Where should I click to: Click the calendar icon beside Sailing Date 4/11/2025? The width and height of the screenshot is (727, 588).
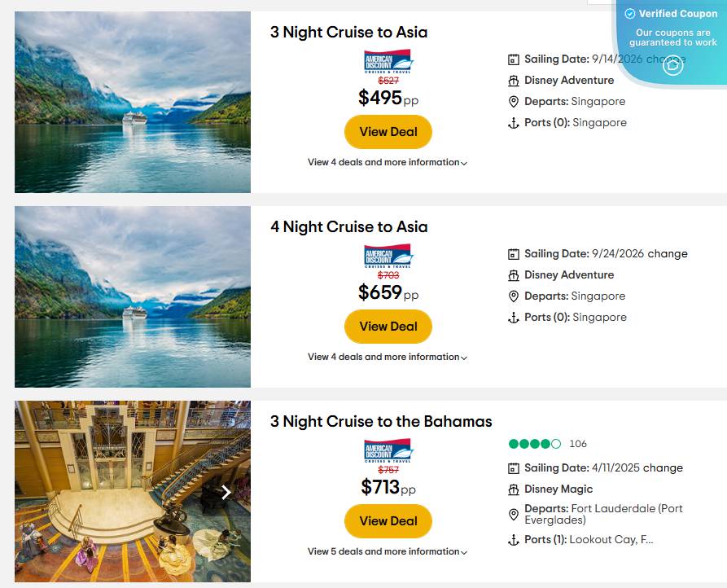[513, 468]
